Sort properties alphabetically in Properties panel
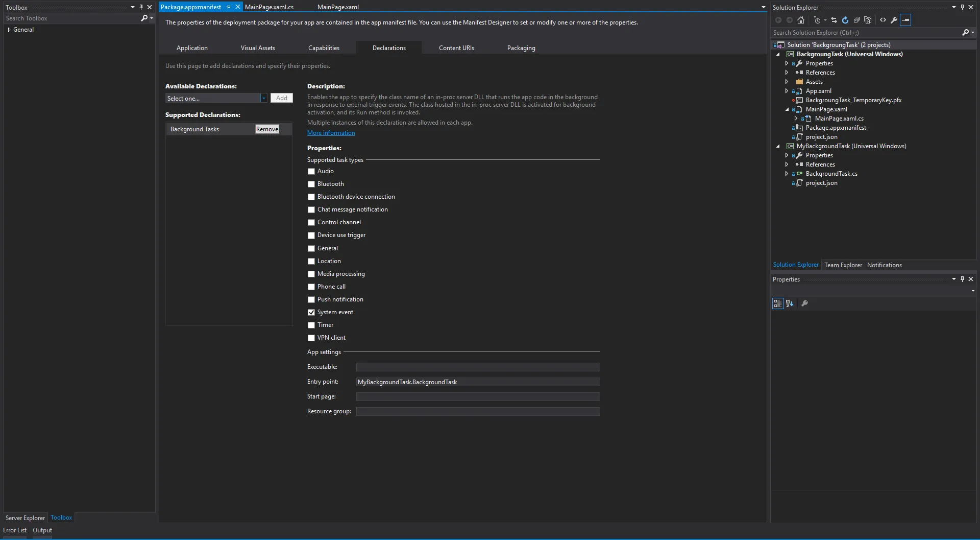 tap(789, 303)
